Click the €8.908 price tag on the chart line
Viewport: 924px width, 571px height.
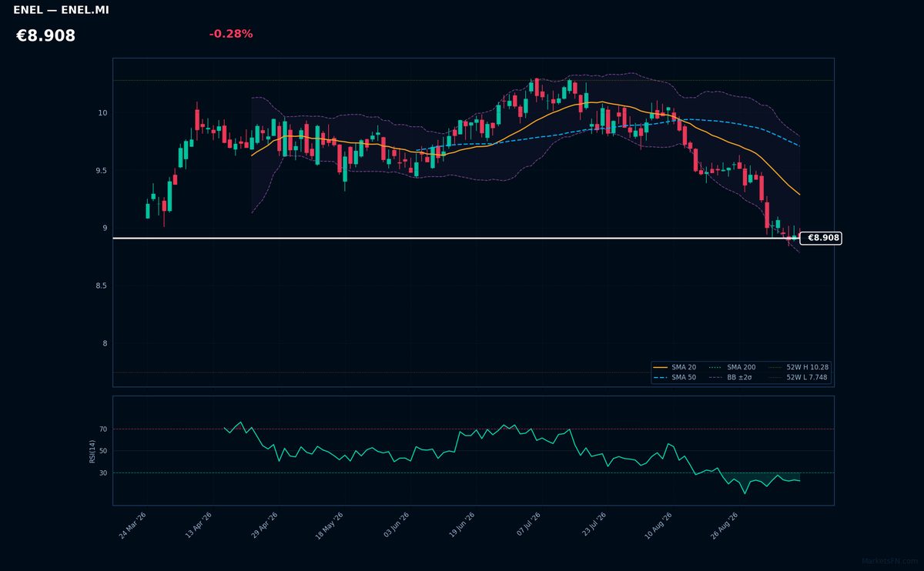click(821, 238)
